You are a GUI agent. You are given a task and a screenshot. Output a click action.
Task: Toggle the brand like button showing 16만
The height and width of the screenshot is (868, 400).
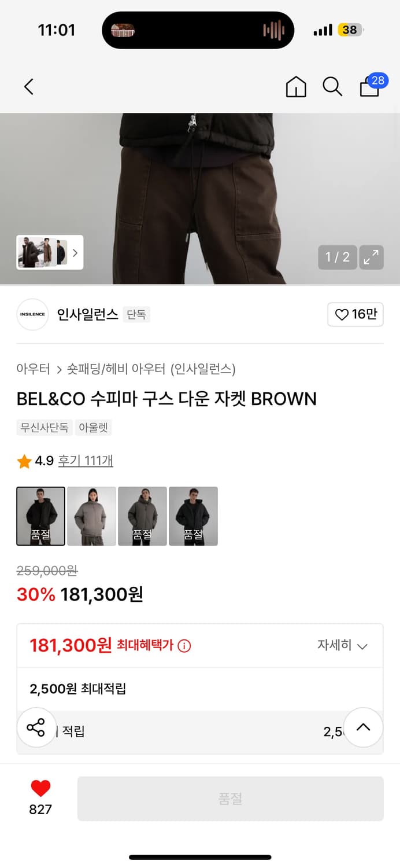point(355,314)
